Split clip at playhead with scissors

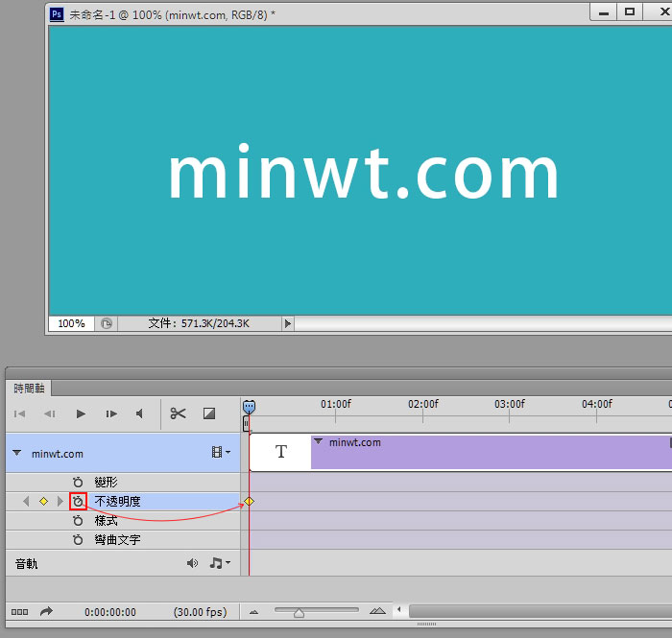(x=178, y=414)
